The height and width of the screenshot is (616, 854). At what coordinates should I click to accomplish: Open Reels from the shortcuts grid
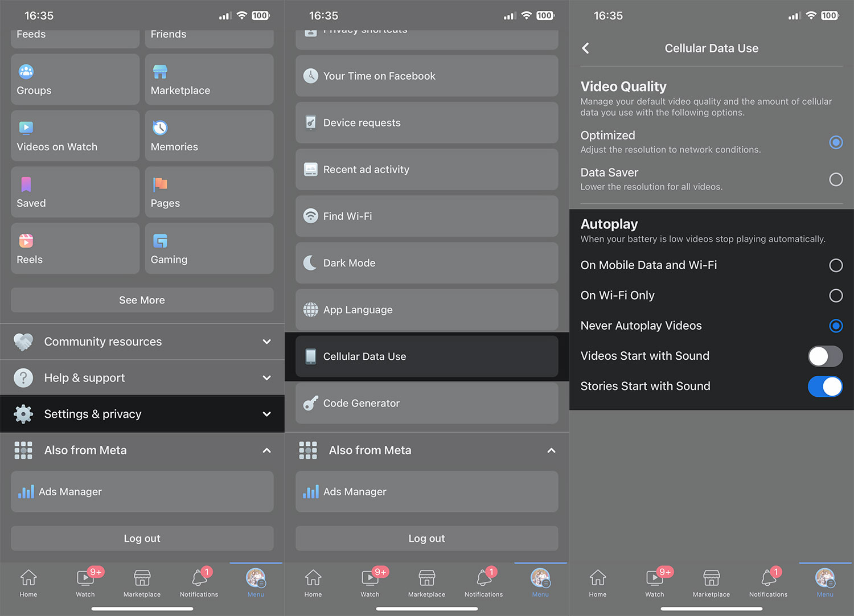tap(75, 249)
